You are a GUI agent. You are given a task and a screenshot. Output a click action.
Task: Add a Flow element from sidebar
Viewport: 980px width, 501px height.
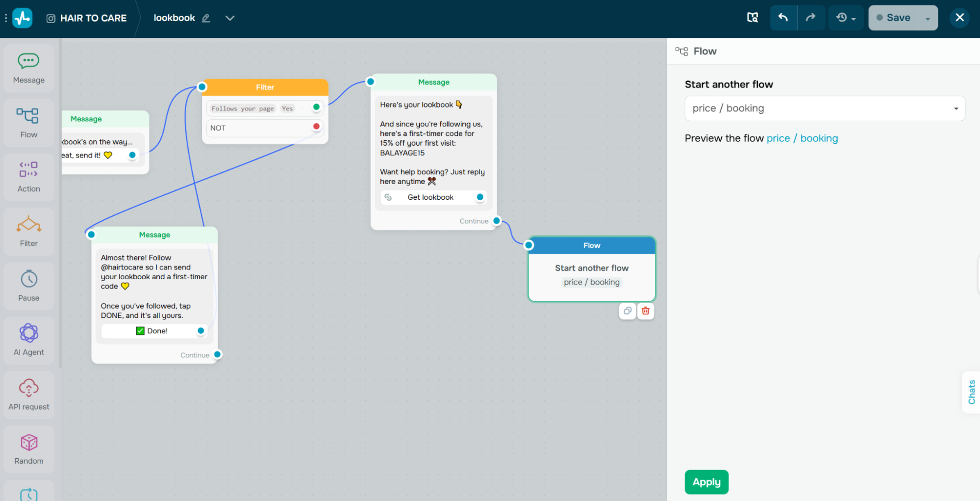(28, 123)
